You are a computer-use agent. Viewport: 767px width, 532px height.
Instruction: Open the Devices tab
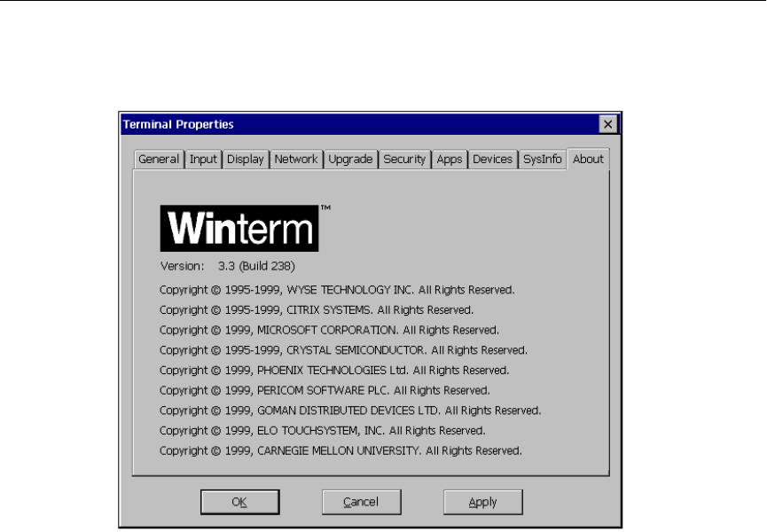coord(493,160)
